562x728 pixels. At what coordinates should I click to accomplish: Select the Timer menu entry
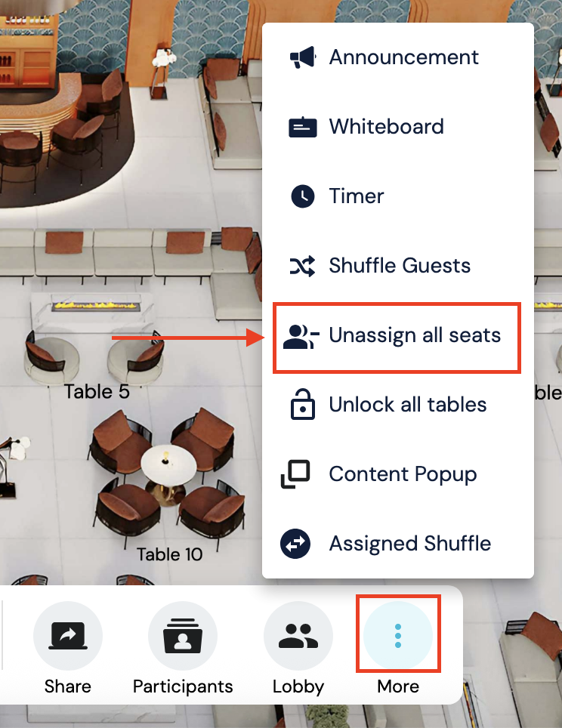pos(357,196)
